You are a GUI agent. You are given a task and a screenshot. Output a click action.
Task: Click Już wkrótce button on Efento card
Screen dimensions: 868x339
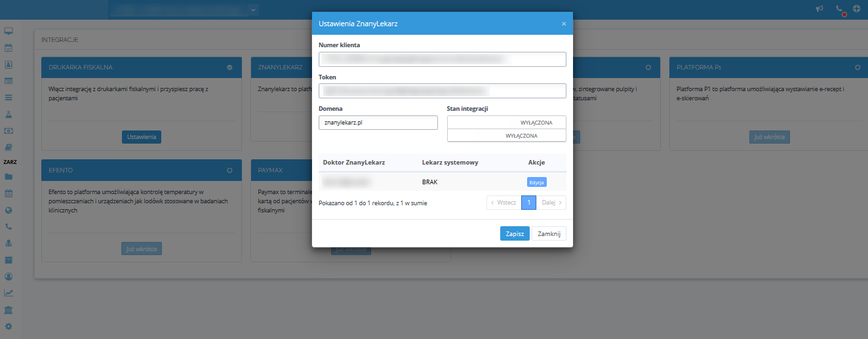point(142,249)
